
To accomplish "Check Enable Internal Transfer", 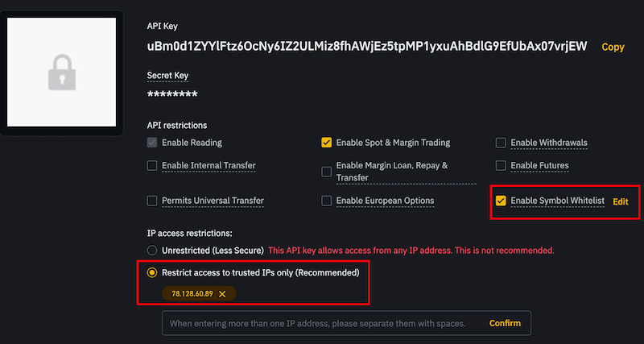I will 152,166.
